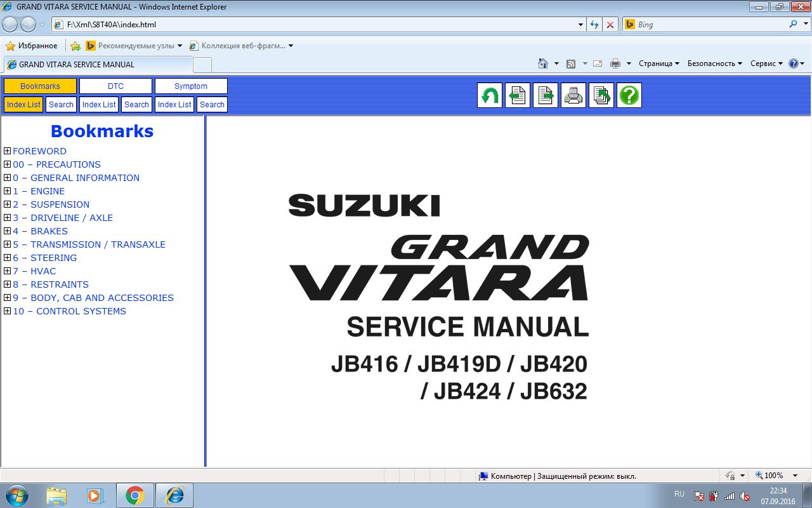This screenshot has height=508, width=812.
Task: Click the IE Forward navigation arrow
Action: [x=28, y=25]
